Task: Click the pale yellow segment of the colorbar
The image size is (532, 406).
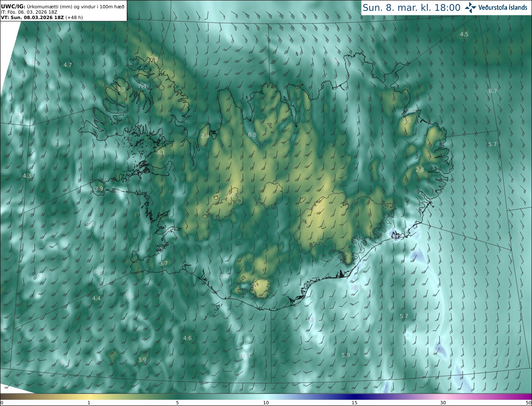Action: point(89,396)
